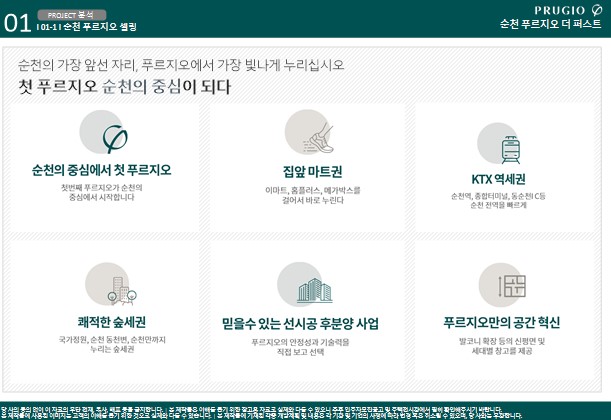This screenshot has height=420, width=611.
Task: Click the heading 믿을수 있는 선시공 후분양 사업
Action: point(300,323)
